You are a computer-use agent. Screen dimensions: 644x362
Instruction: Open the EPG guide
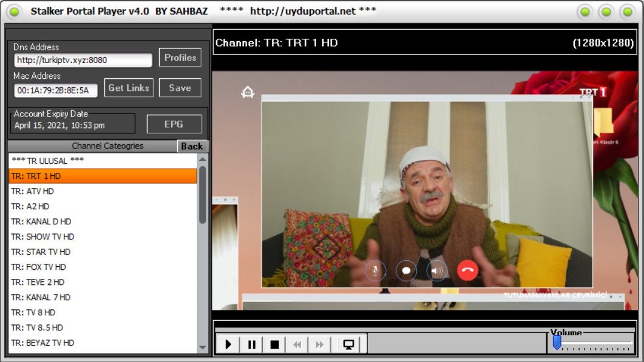point(174,124)
